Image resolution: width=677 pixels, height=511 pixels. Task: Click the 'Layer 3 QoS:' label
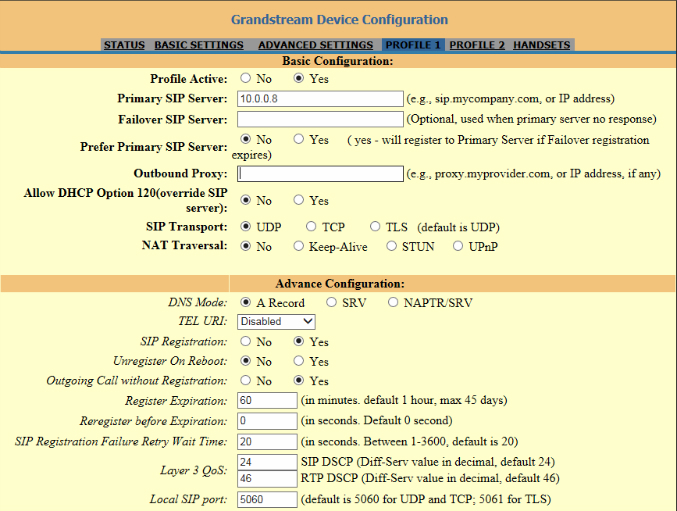click(x=193, y=470)
